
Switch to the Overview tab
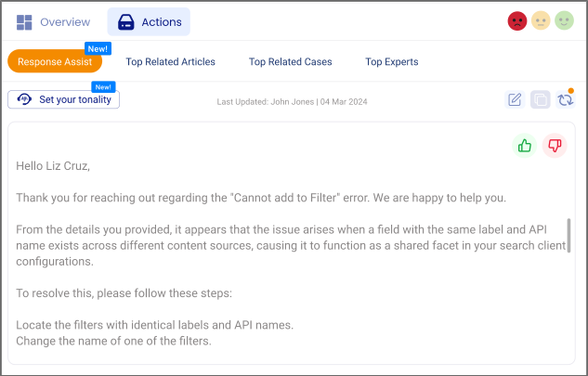[x=65, y=21]
